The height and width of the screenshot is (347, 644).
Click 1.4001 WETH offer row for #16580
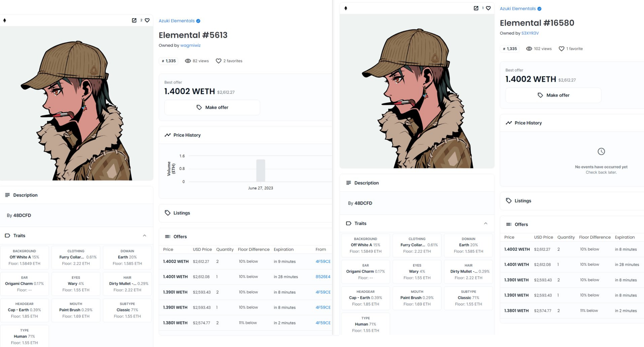tap(572, 265)
